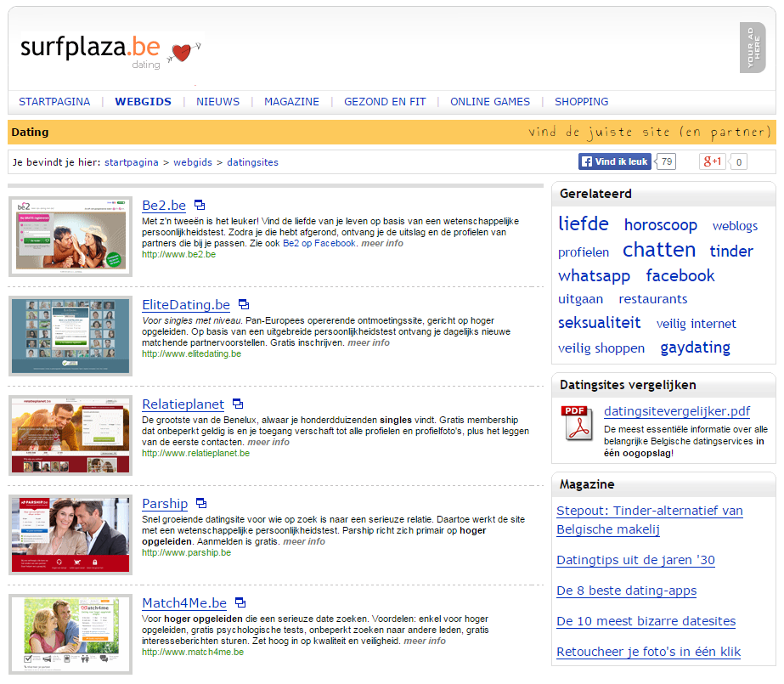Select GEZOND EN FIT in navigation
This screenshot has width=784, height=684.
(385, 101)
